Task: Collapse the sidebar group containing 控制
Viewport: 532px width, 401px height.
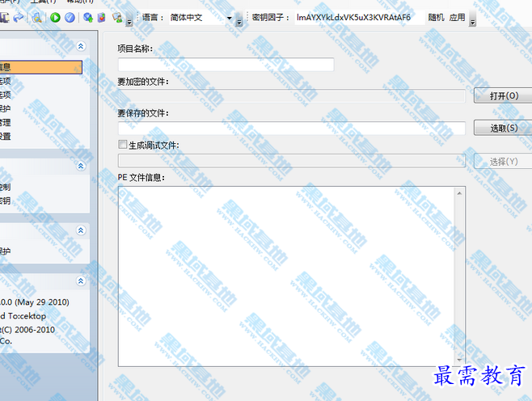Action: (81, 166)
